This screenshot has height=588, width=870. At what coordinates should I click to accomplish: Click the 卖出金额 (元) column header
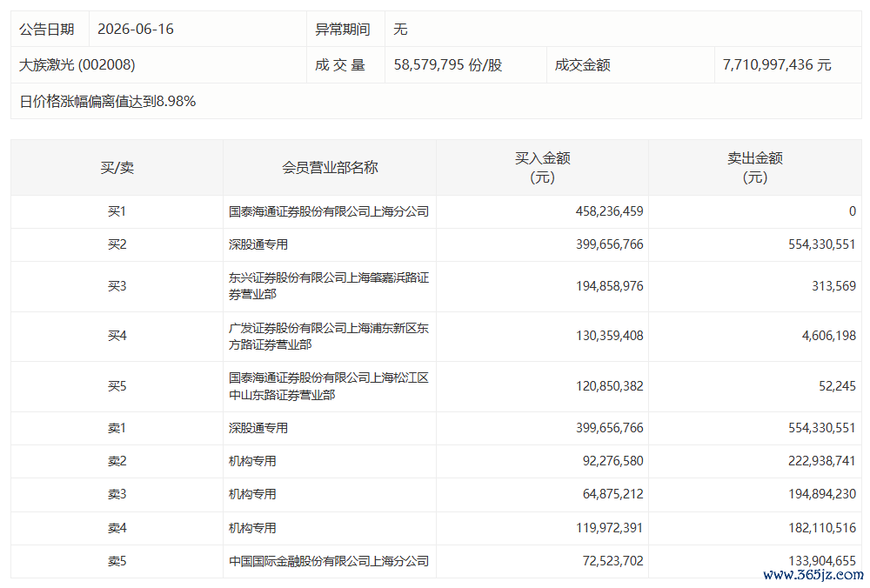[x=754, y=168]
